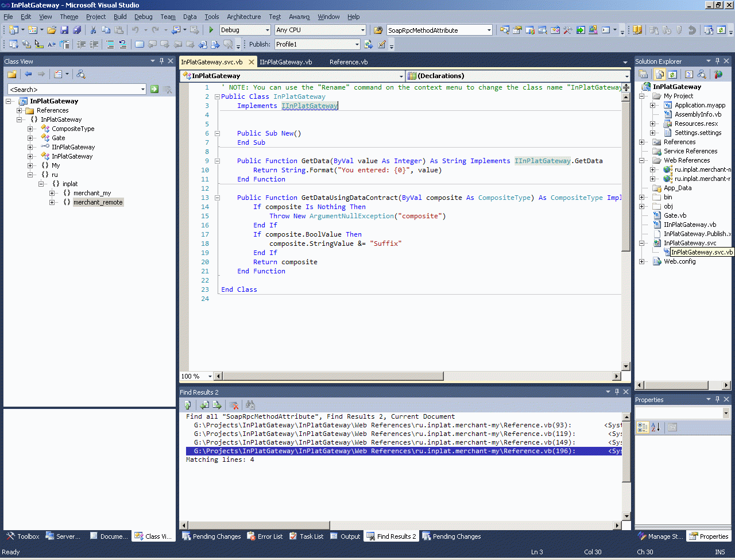
Task: Open the Any CPU platform dropdown
Action: [362, 30]
